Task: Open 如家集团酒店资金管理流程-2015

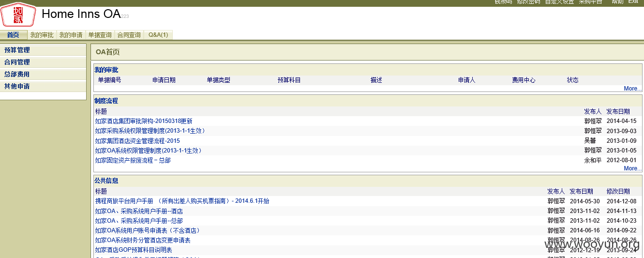Action: pyautogui.click(x=137, y=141)
